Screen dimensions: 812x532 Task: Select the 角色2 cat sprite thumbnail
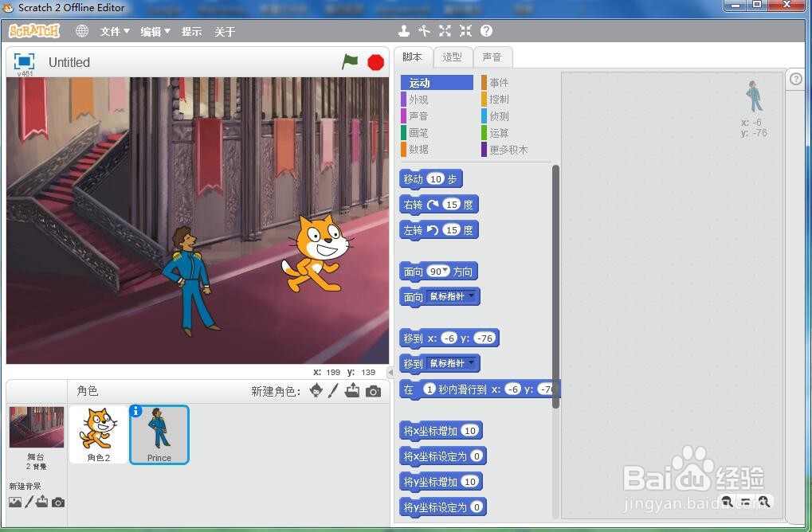(x=98, y=434)
